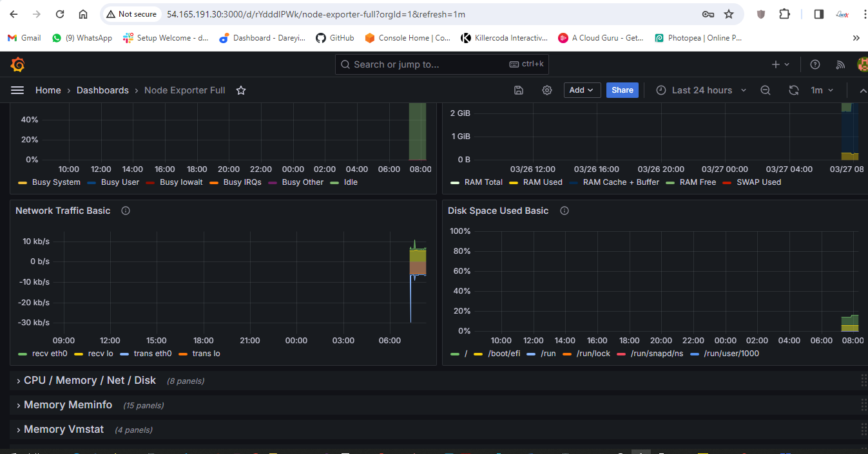Star the Node Exporter Full dashboard
This screenshot has width=868, height=454.
[x=241, y=90]
